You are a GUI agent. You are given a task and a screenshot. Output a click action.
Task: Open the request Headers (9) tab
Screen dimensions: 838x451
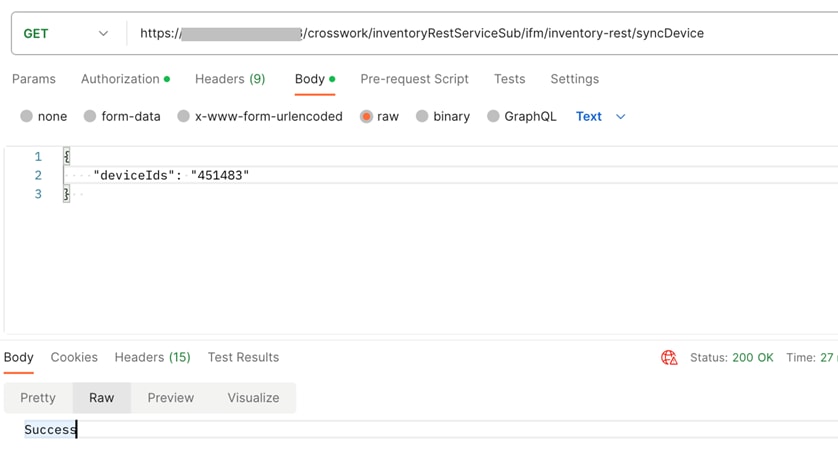pos(230,79)
